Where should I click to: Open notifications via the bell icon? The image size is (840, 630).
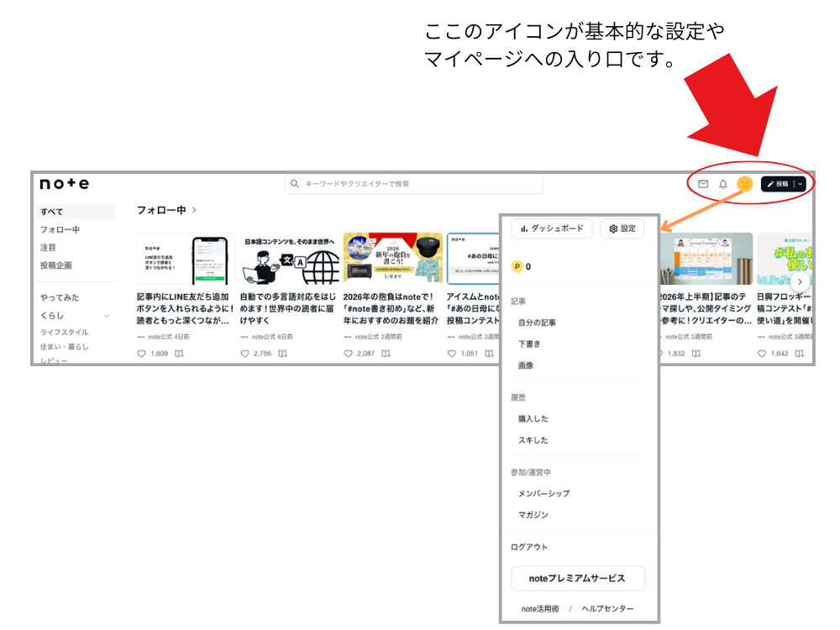(x=723, y=183)
